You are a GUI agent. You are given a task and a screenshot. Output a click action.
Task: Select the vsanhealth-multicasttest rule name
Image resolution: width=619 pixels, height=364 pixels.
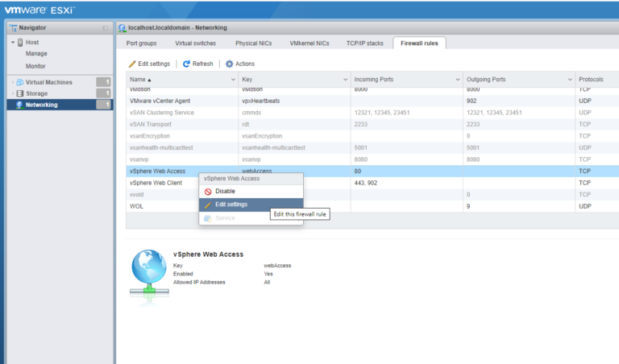(161, 148)
